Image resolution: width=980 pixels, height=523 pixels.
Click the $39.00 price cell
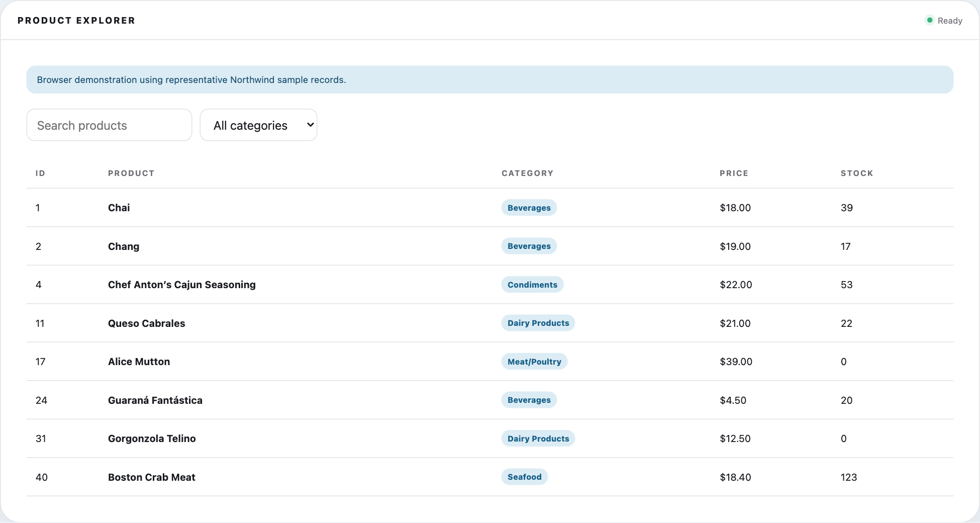pyautogui.click(x=736, y=362)
